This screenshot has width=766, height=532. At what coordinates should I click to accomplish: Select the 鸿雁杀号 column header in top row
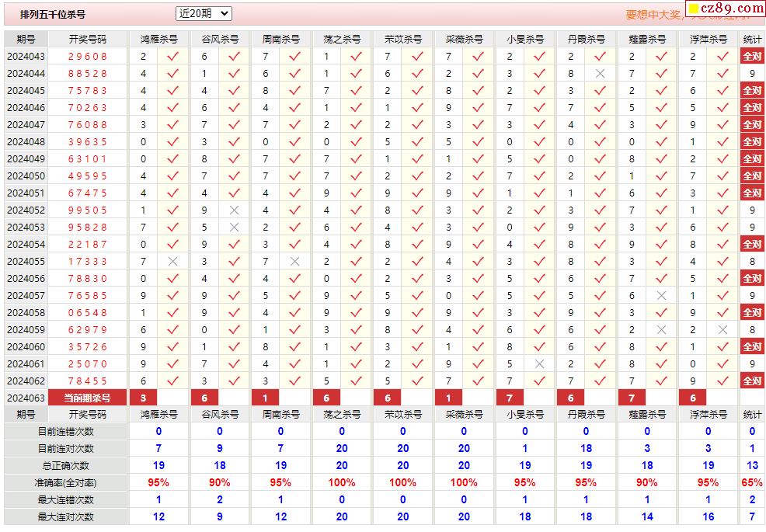tap(158, 39)
